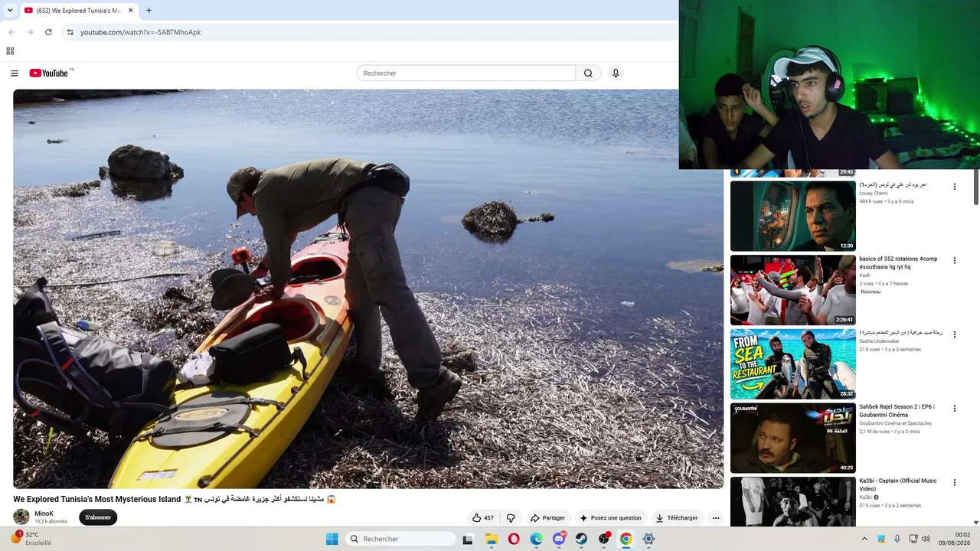Focus the YouTube Rechercher search field
This screenshot has height=551, width=980.
click(x=465, y=73)
